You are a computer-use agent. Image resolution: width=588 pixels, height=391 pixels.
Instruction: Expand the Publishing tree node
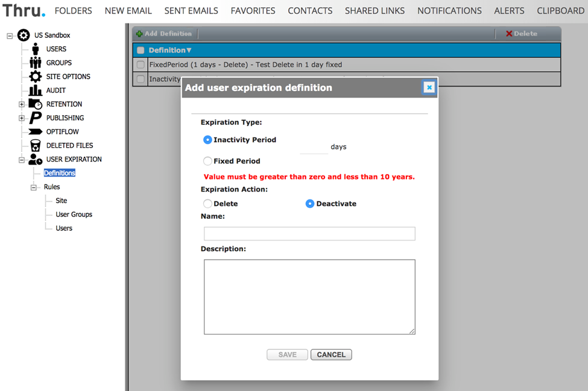click(x=22, y=118)
